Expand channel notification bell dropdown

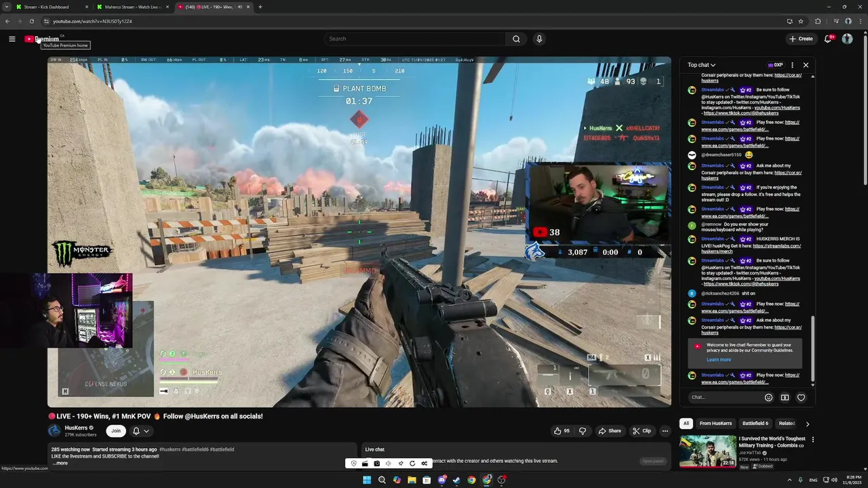pyautogui.click(x=140, y=431)
